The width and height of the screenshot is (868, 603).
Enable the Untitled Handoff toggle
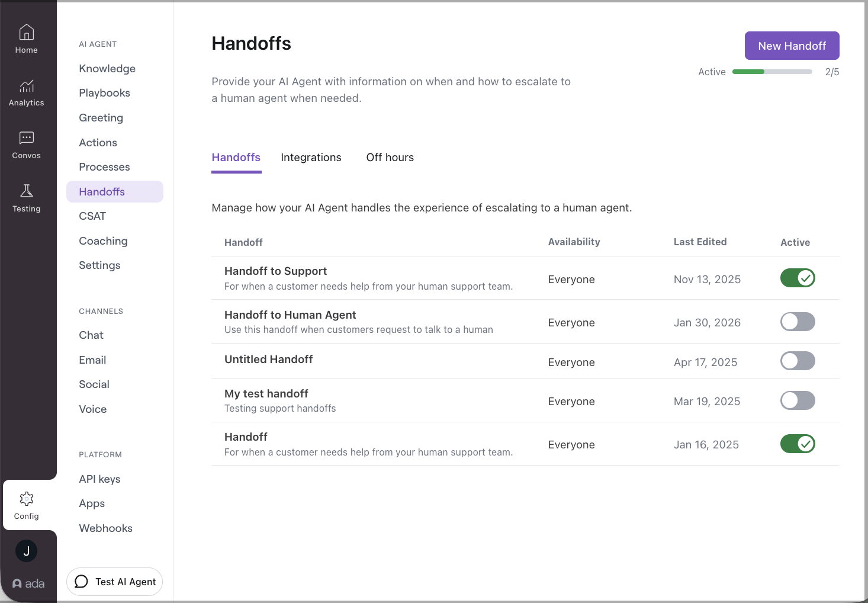point(798,361)
